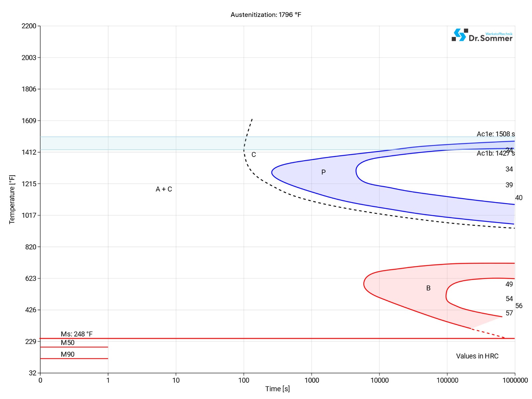
Task: Click the hardness value 57
Action: tap(509, 313)
